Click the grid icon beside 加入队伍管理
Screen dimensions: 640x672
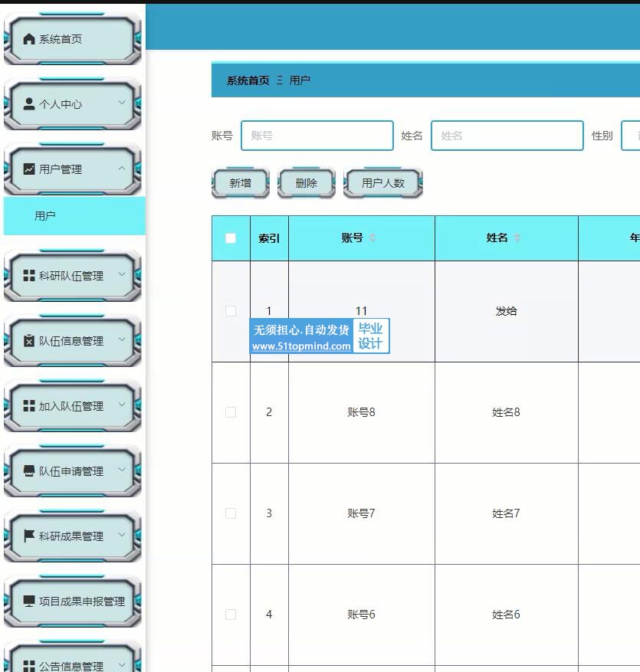tap(29, 406)
